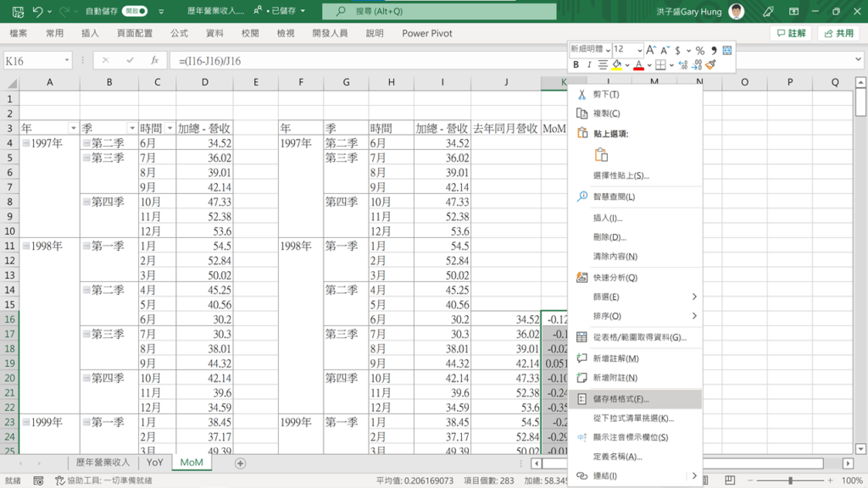Open the font color dropdown arrow
Screen dimensions: 868x488
pyautogui.click(x=649, y=66)
